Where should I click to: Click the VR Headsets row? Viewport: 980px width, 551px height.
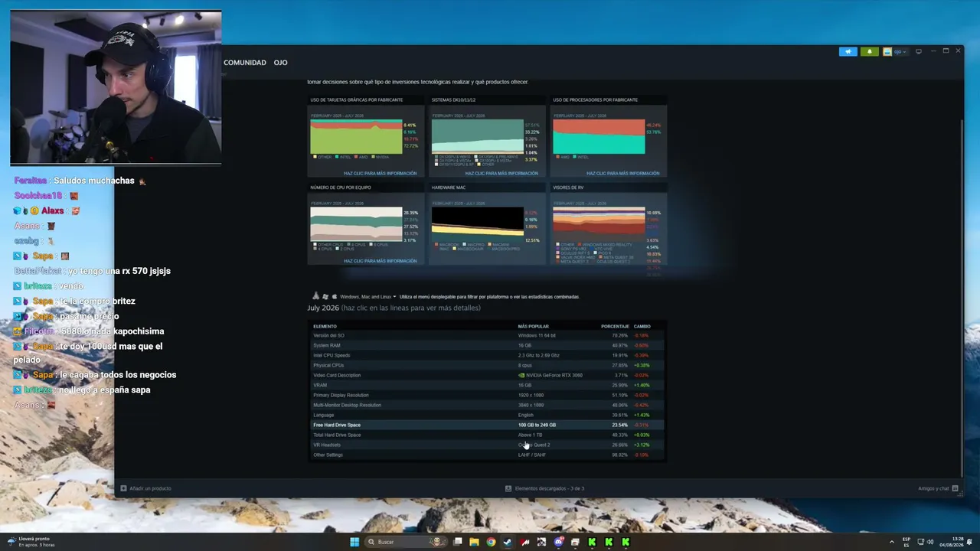(x=487, y=445)
